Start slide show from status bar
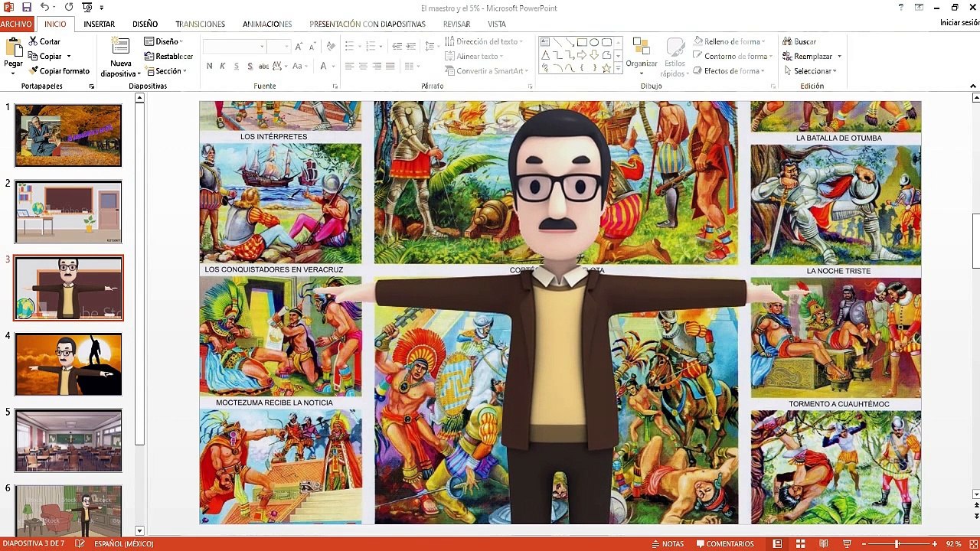Screen dimensions: 980x551 tap(847, 544)
